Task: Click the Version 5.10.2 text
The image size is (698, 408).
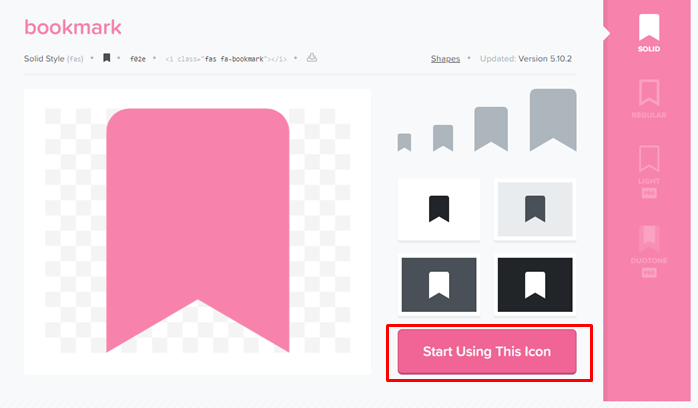Action: click(x=545, y=59)
